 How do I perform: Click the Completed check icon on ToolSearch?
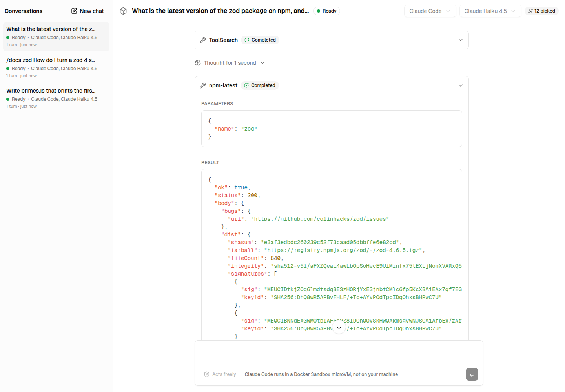[247, 40]
